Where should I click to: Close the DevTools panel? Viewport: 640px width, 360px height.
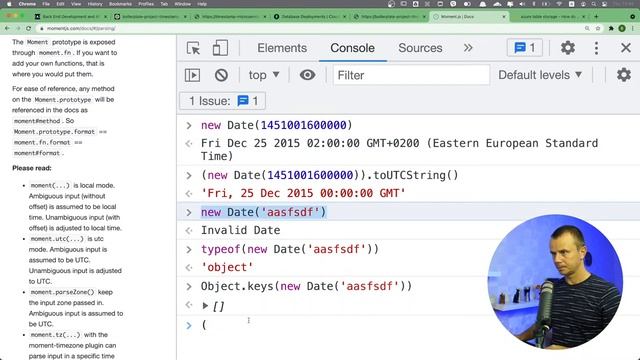point(626,48)
